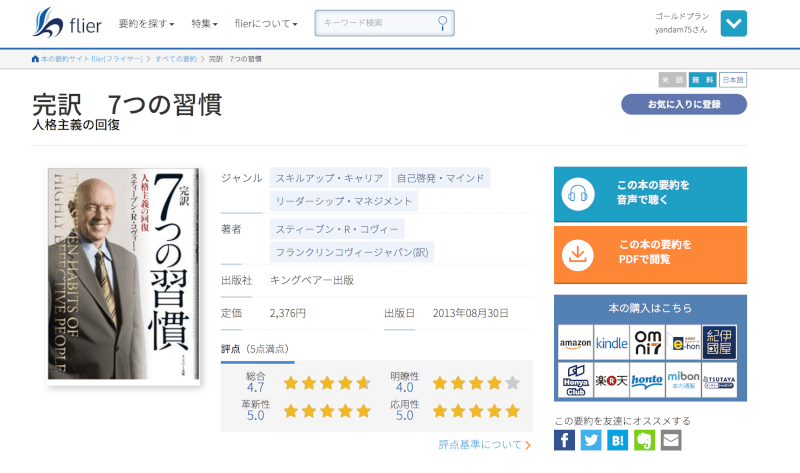
Task: Click the search magnifier icon
Action: point(442,22)
